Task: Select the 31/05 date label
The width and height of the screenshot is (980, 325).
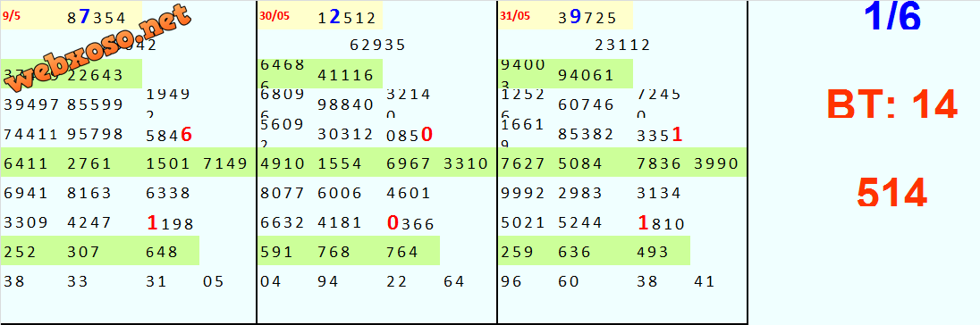Action: [x=515, y=17]
